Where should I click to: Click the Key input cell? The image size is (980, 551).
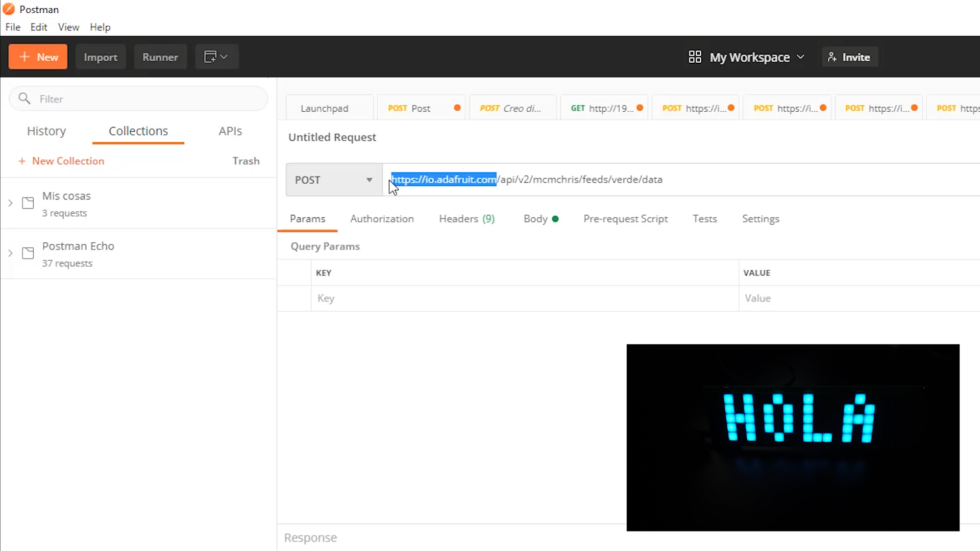[x=525, y=298]
